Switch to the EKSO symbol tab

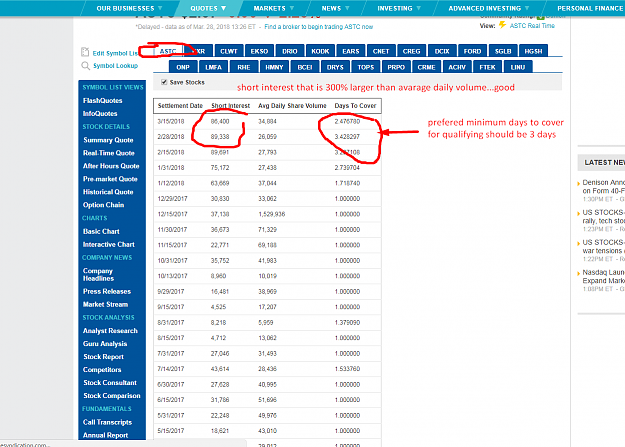pyautogui.click(x=259, y=51)
